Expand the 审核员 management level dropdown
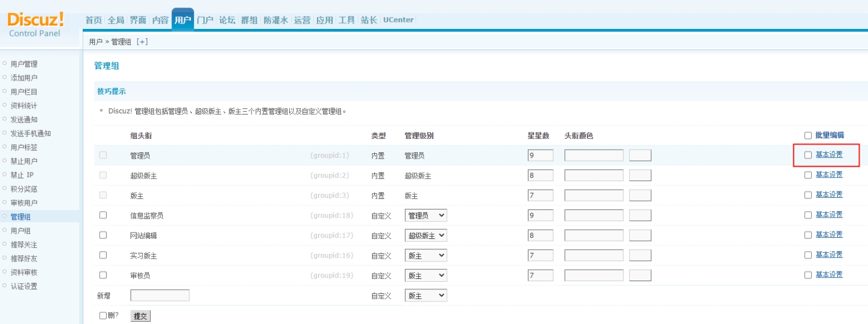This screenshot has width=868, height=324. tap(426, 275)
